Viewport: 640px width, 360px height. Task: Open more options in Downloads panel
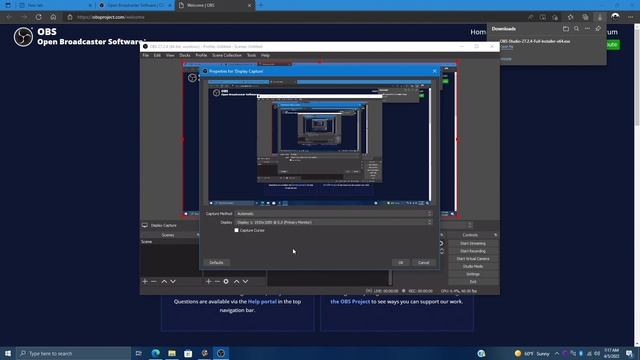pyautogui.click(x=587, y=29)
